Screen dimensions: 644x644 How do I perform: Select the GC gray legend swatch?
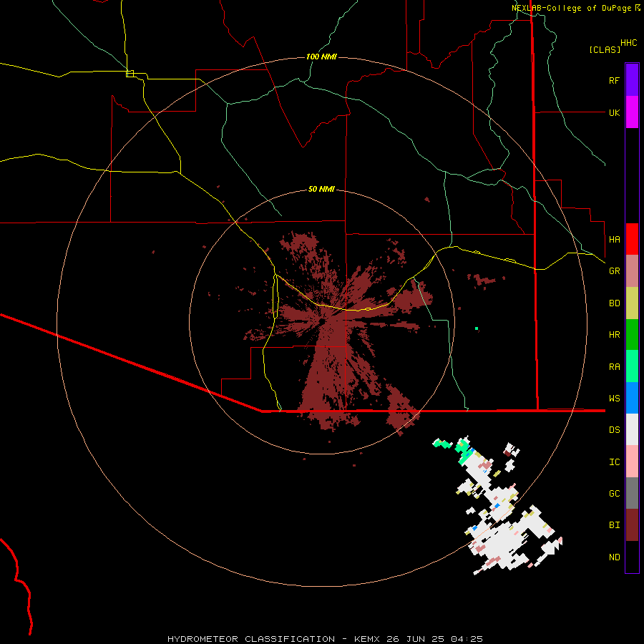(632, 493)
